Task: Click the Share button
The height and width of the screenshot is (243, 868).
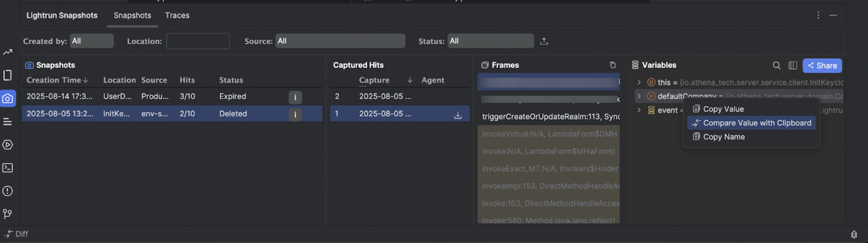Action: click(822, 66)
